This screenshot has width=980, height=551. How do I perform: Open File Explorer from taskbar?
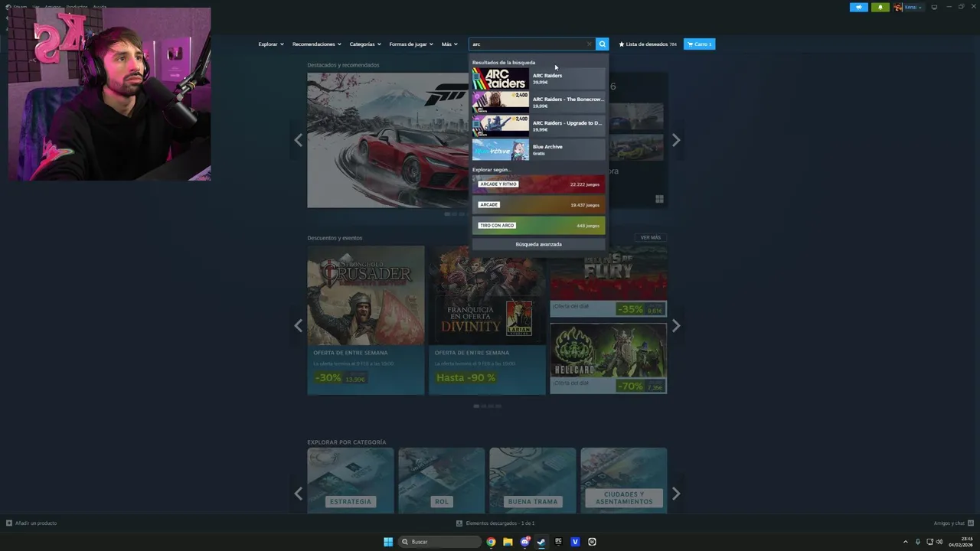pos(508,542)
